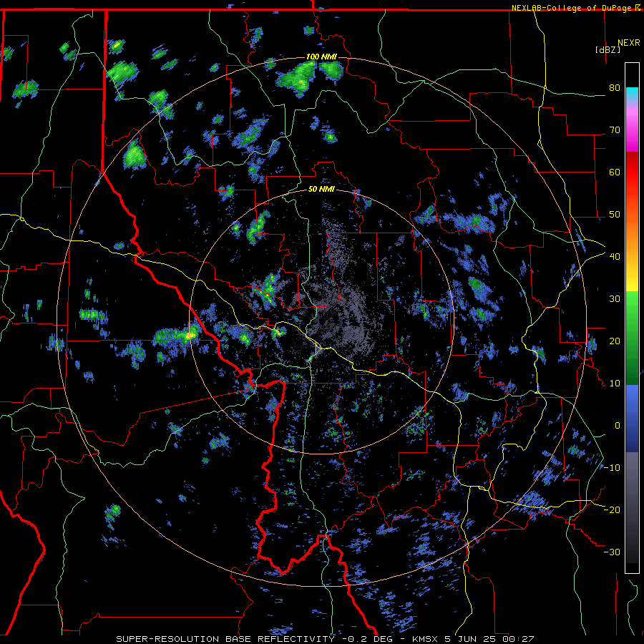Click the 40 dBZ scale value

click(x=615, y=257)
